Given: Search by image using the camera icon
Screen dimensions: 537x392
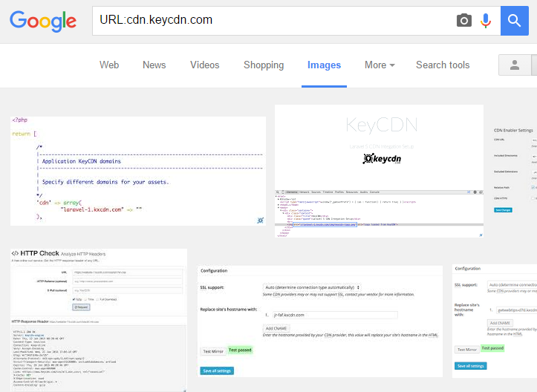Looking at the screenshot, I should click(464, 21).
